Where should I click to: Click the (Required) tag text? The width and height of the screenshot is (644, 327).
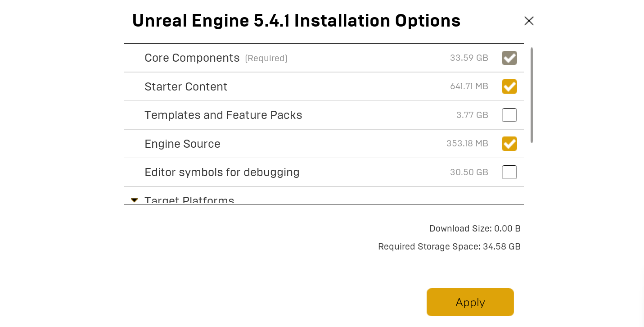(266, 59)
